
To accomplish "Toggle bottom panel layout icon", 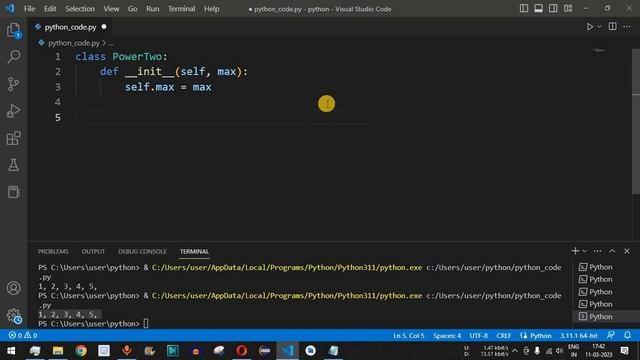I will coord(538,9).
